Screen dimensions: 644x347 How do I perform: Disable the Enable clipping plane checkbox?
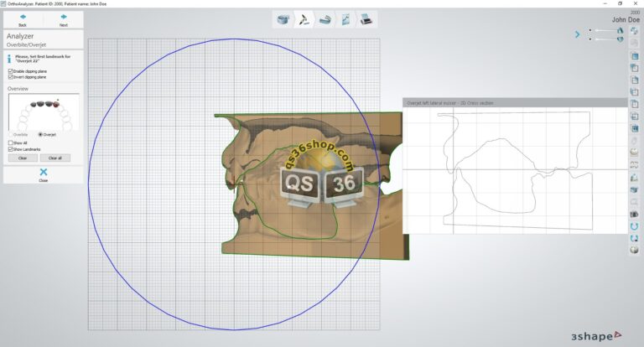pyautogui.click(x=10, y=71)
